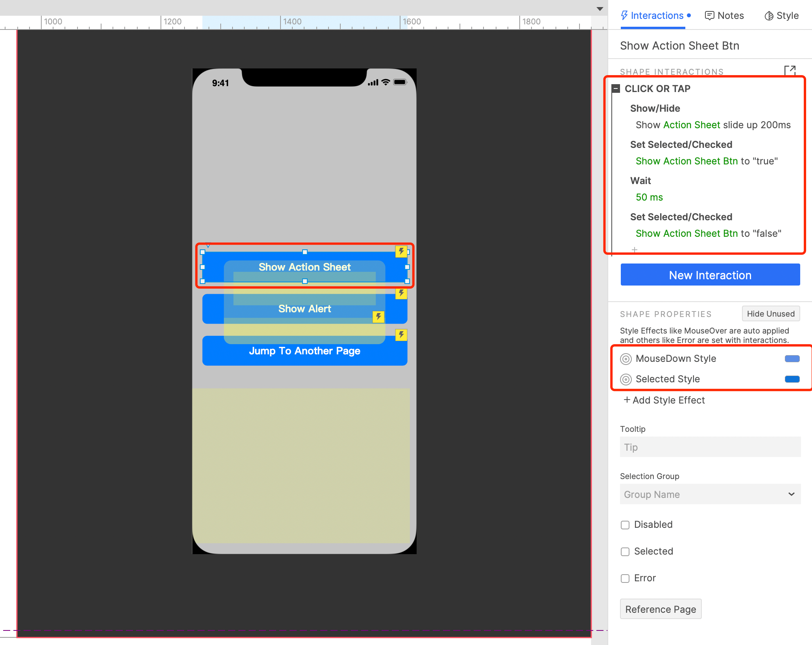Toggle the Error checkbox
This screenshot has height=645, width=812.
(625, 579)
